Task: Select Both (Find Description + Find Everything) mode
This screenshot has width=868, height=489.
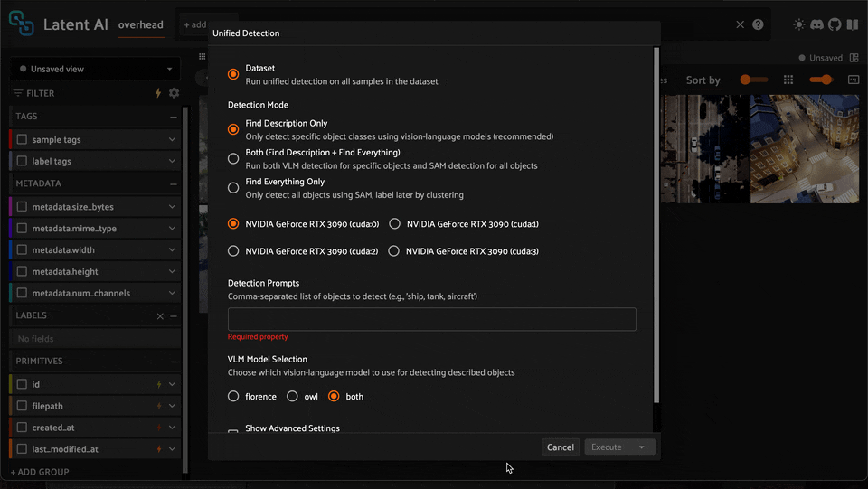Action: (233, 159)
